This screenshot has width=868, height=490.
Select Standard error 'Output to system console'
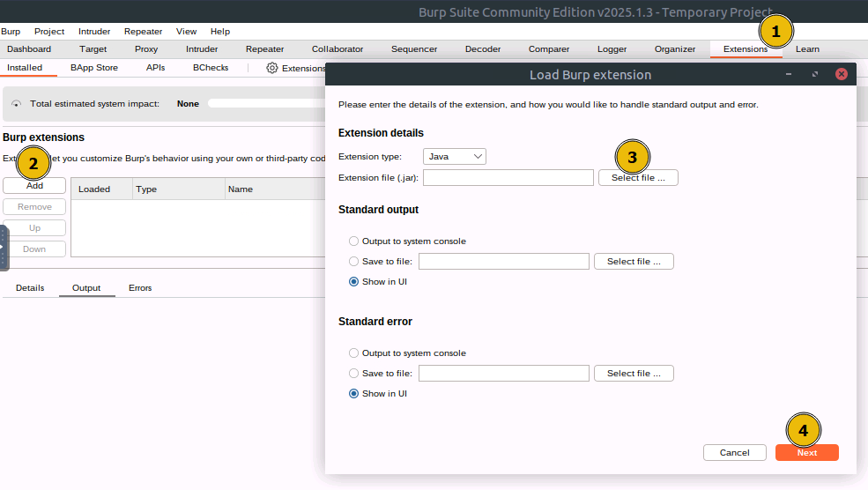(x=353, y=353)
